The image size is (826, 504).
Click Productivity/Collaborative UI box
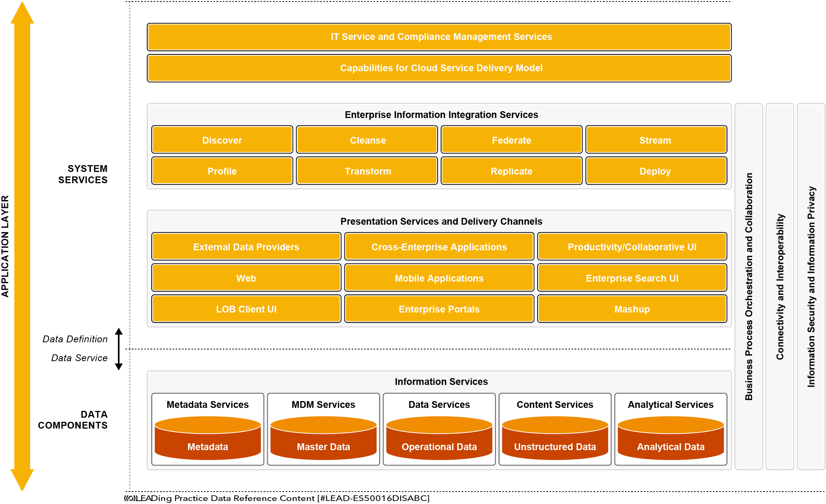coord(632,247)
